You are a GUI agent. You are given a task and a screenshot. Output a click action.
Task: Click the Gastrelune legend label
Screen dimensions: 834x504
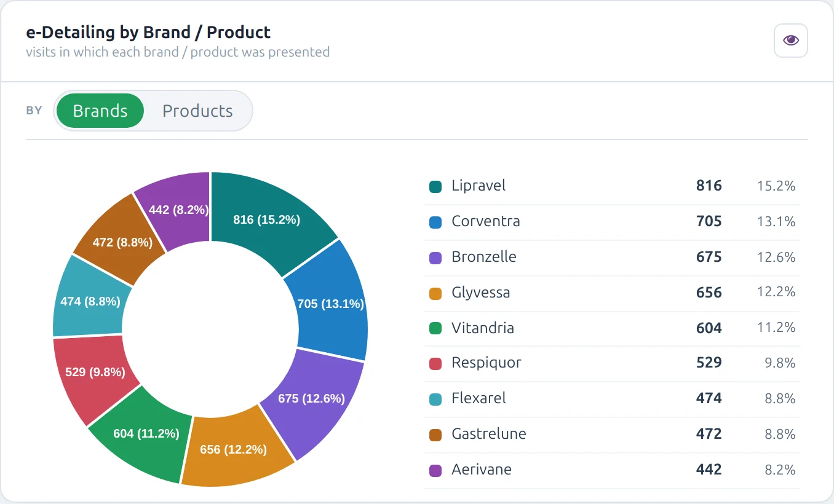tap(489, 434)
